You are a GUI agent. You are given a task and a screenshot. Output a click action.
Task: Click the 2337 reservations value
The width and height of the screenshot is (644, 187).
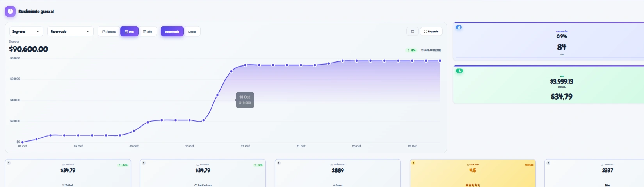[608, 171]
